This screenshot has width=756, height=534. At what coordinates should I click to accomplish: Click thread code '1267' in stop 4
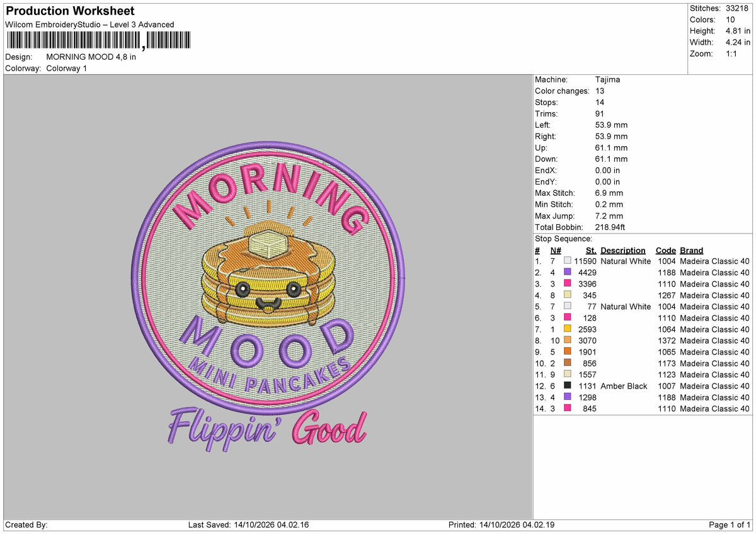point(667,295)
